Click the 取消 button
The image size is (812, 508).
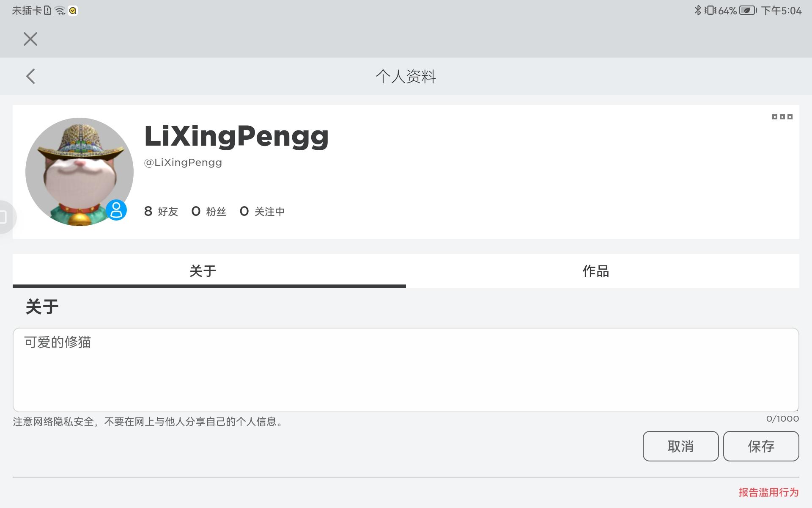click(x=681, y=446)
